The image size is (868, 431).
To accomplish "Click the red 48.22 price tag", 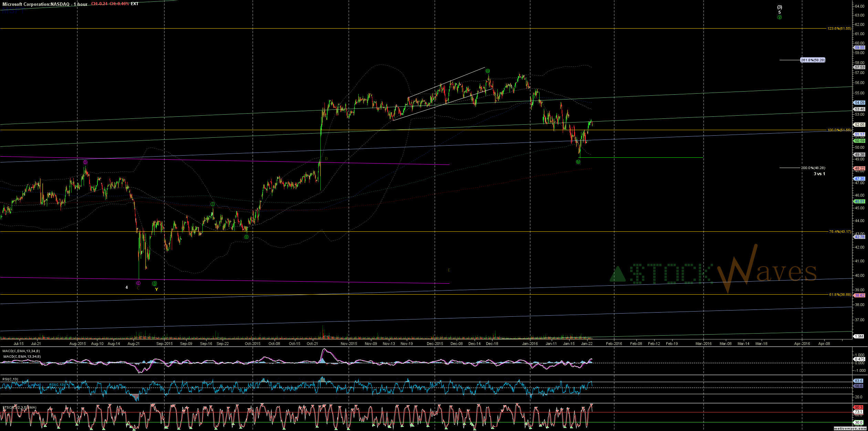I will click(x=859, y=168).
